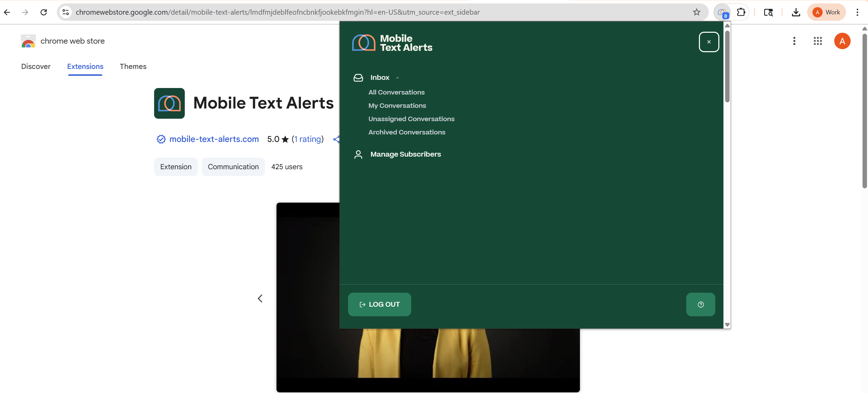Click the page's main vertical scrollbar thumb
This screenshot has width=868, height=393.
(865, 111)
